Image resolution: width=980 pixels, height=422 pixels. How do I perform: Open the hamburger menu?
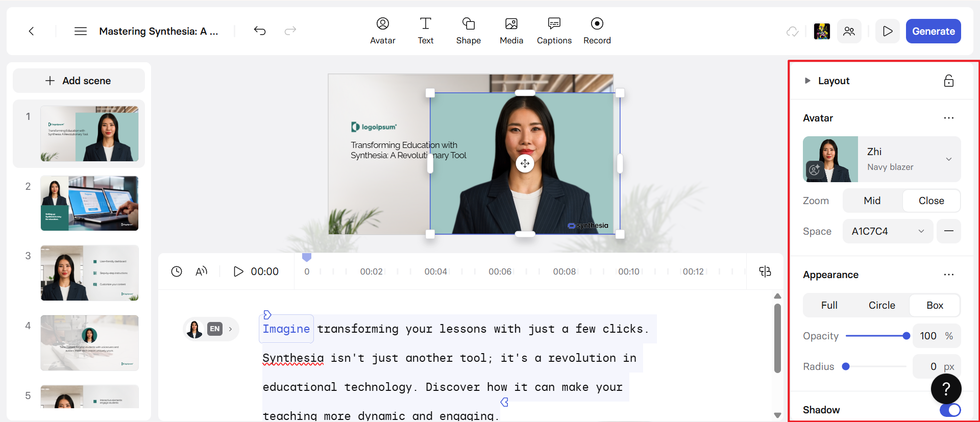[81, 31]
